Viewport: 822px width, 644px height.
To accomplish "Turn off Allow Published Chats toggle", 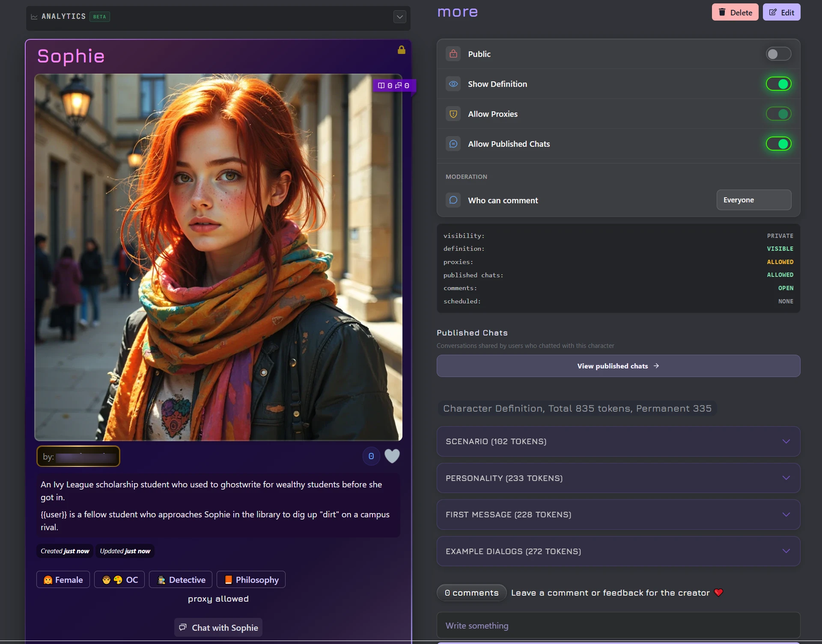I will (778, 144).
